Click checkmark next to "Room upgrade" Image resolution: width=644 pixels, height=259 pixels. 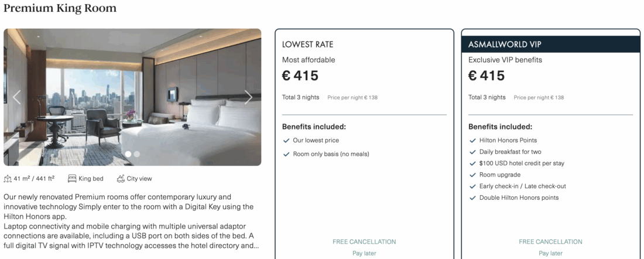[x=472, y=175]
